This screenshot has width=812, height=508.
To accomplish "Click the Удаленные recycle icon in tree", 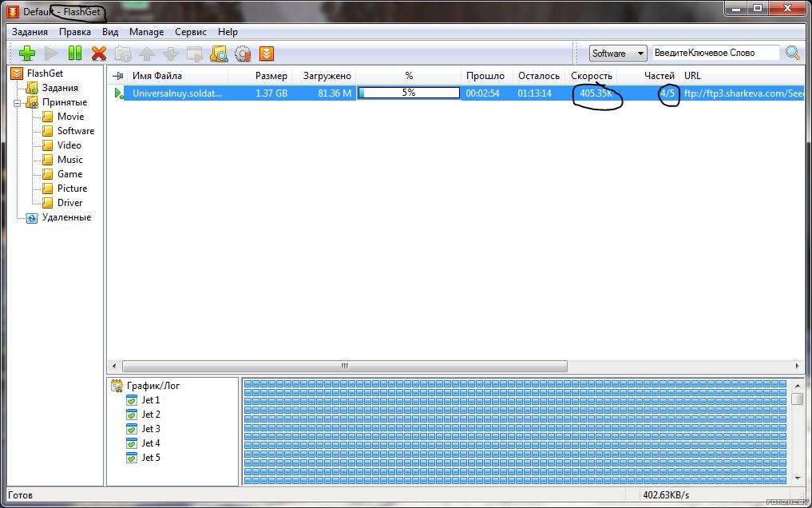I will 32,217.
